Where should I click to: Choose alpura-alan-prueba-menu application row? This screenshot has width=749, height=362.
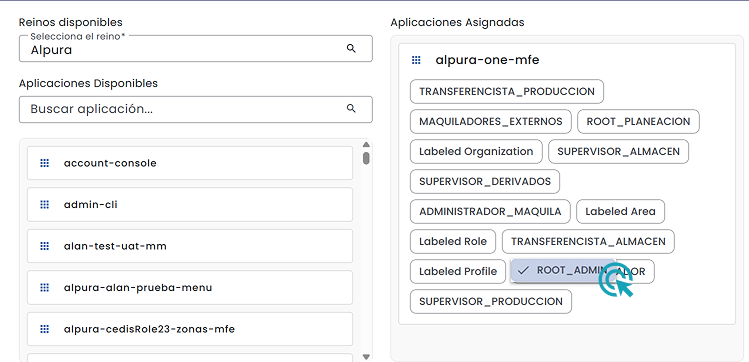pyautogui.click(x=190, y=287)
